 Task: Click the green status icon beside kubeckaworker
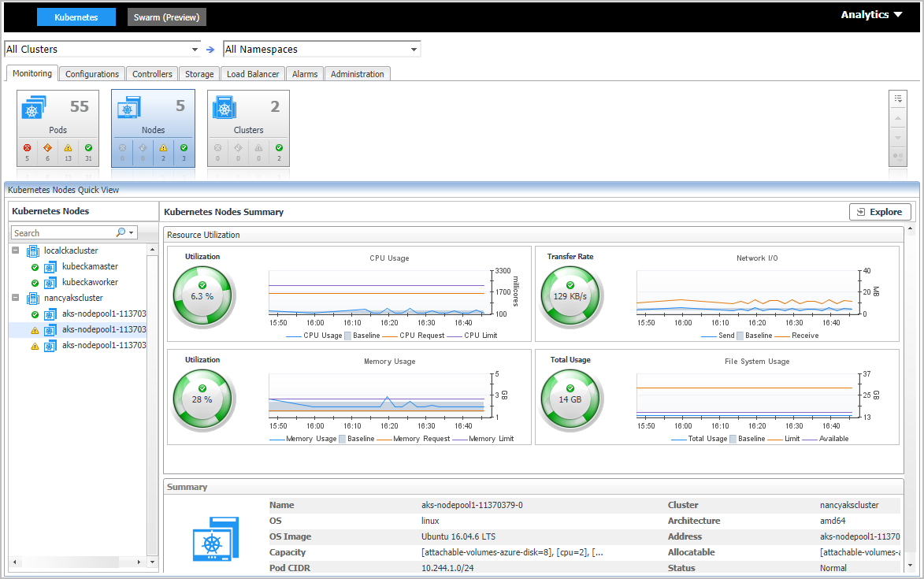[x=35, y=284]
